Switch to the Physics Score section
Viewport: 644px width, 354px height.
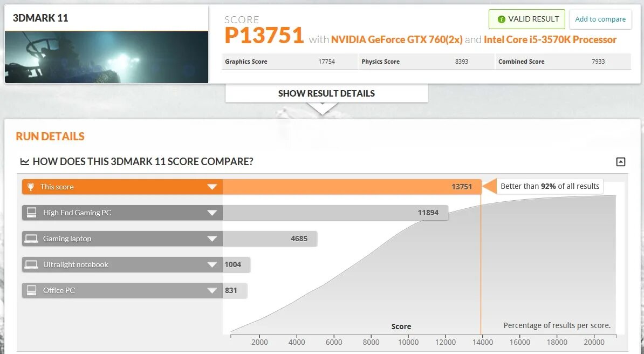[381, 61]
